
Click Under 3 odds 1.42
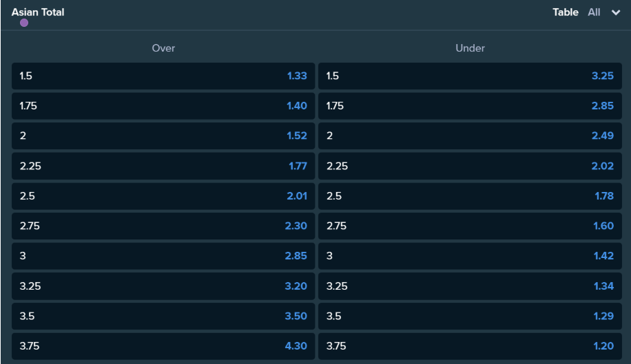(x=469, y=256)
